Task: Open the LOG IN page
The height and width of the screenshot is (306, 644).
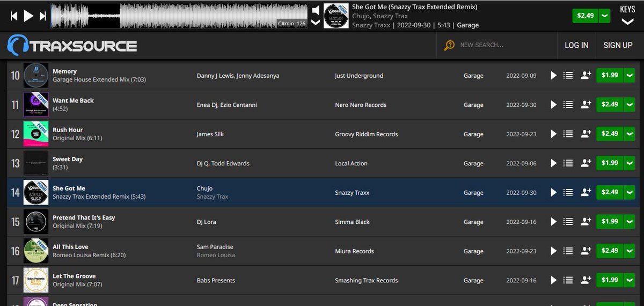Action: pyautogui.click(x=576, y=45)
